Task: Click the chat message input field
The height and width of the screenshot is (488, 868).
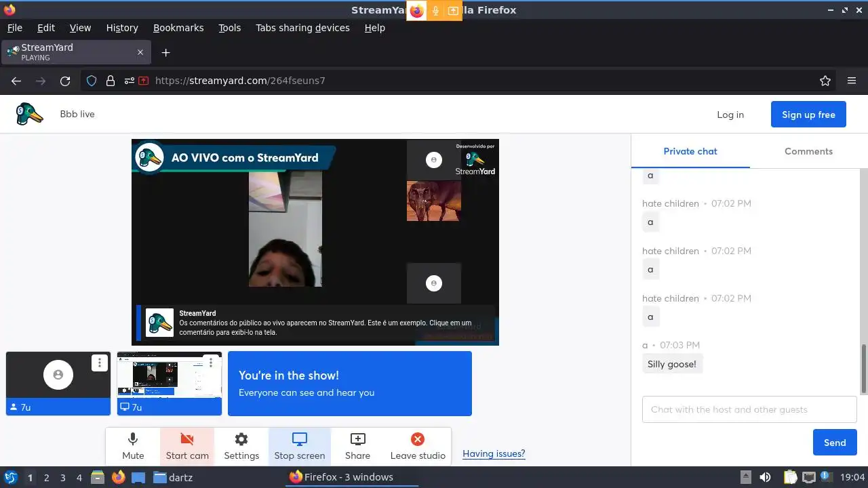Action: (749, 409)
